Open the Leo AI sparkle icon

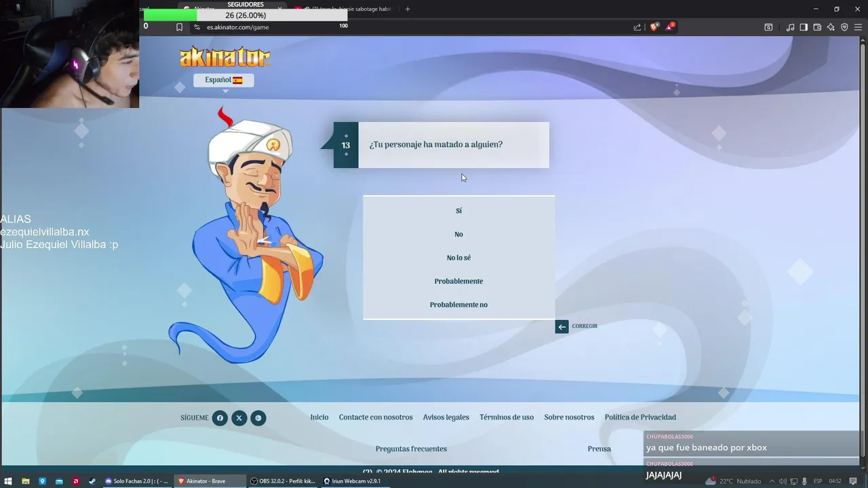[831, 27]
